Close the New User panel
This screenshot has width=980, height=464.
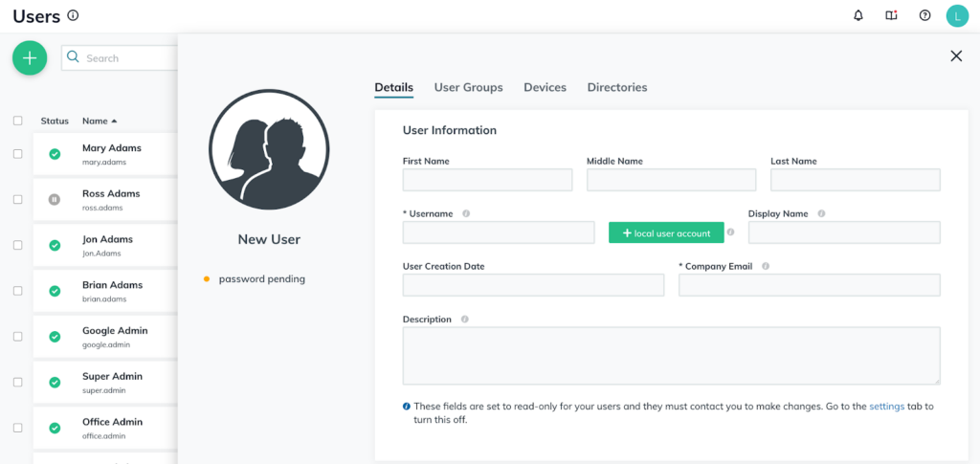click(955, 56)
